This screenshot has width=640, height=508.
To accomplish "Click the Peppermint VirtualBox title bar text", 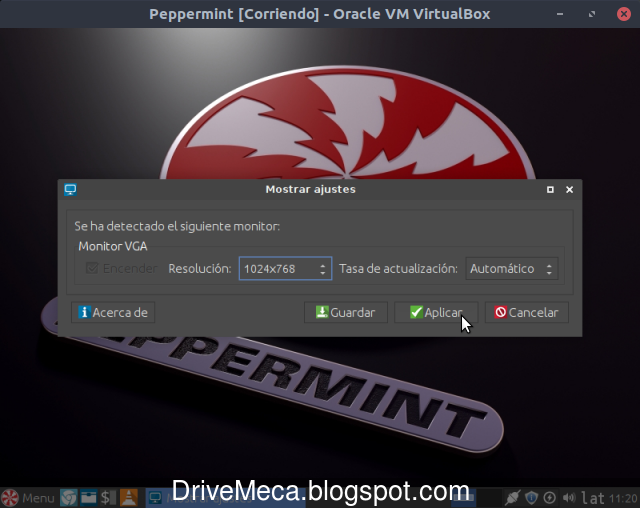I will [x=320, y=14].
